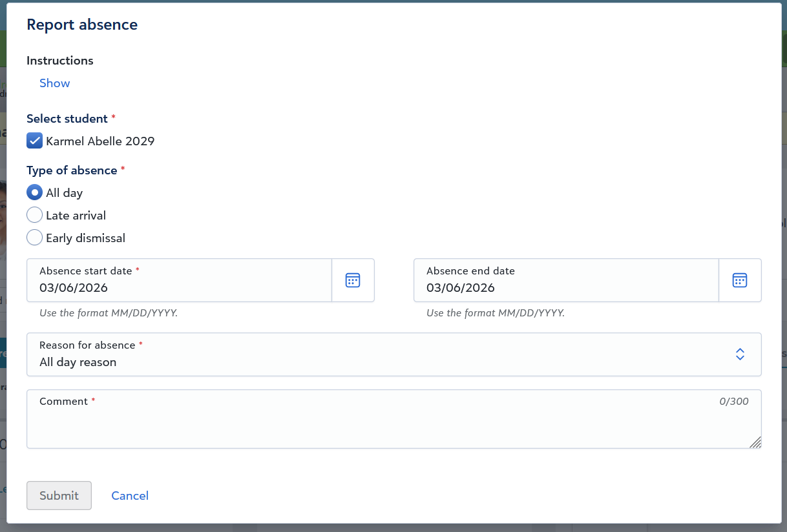
Task: Click the chevron icon on Reason for absence
Action: [740, 354]
